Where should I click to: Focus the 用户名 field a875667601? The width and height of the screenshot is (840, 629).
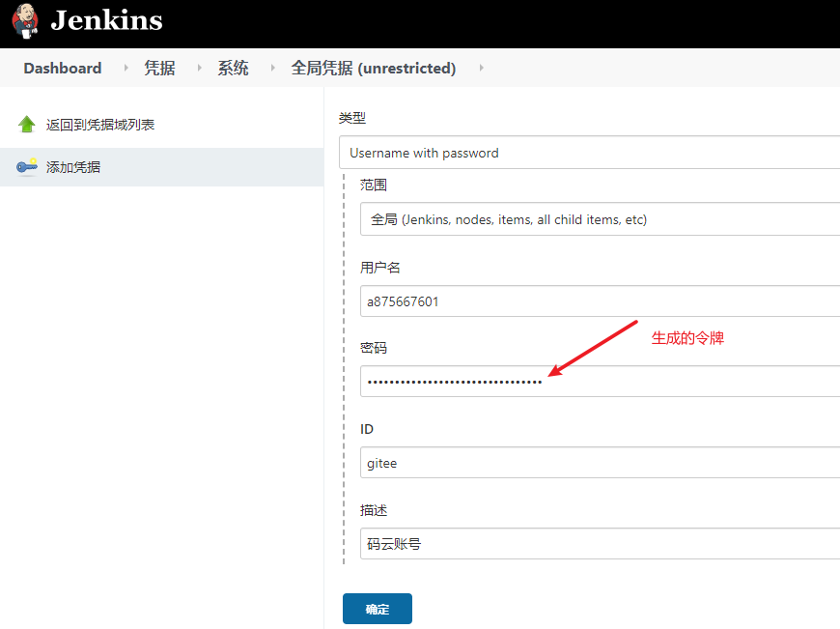coord(600,301)
